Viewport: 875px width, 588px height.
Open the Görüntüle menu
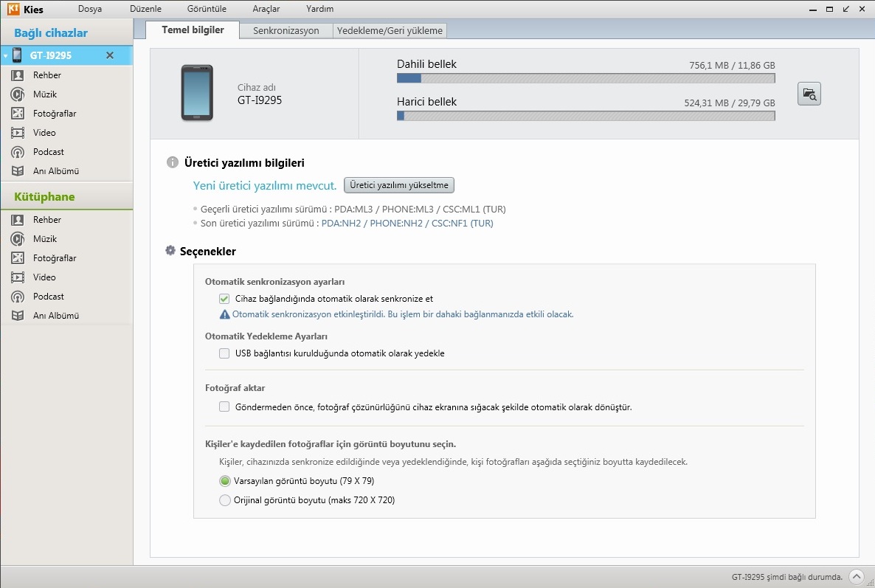[x=207, y=9]
